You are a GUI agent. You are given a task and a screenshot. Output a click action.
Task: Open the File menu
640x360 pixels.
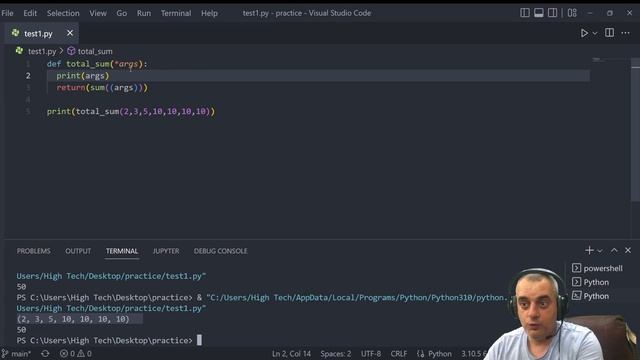point(7,13)
